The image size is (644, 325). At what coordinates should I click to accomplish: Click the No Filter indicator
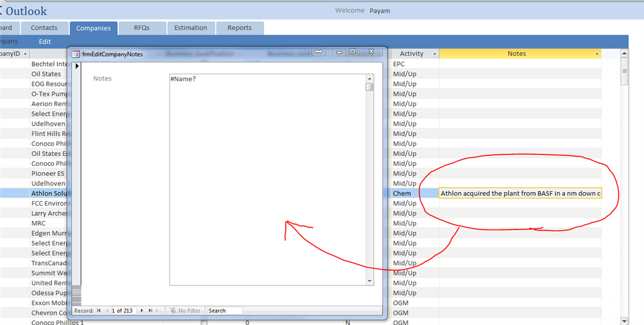tap(186, 311)
